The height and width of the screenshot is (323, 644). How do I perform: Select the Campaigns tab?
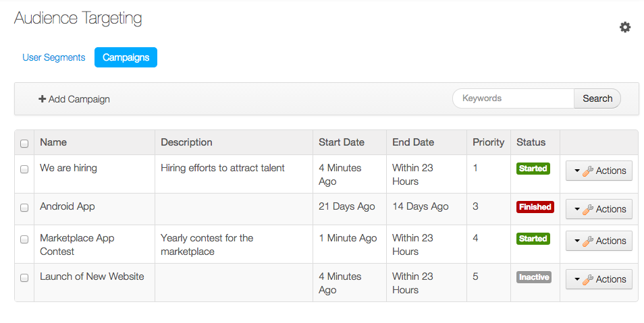coord(126,57)
